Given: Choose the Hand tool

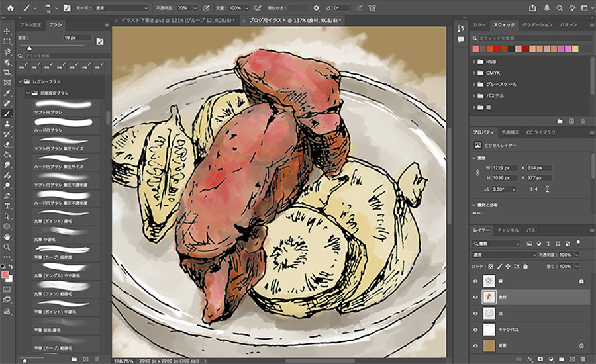Looking at the screenshot, I should pyautogui.click(x=7, y=236).
